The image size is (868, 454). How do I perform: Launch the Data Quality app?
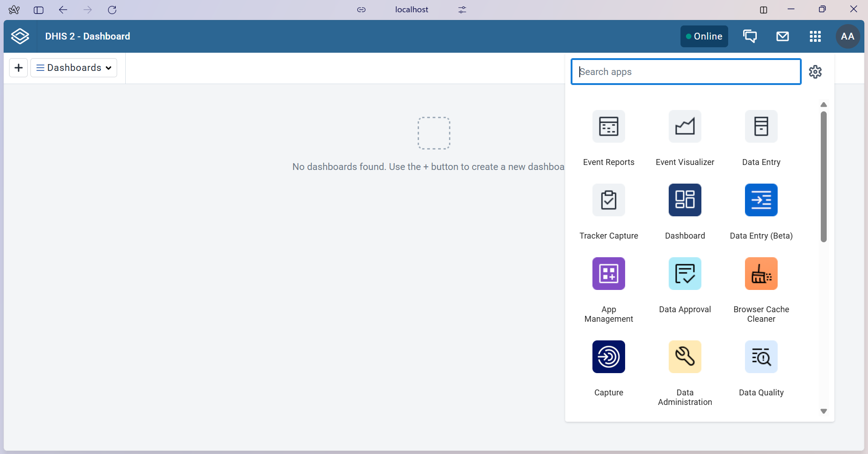[x=761, y=357]
